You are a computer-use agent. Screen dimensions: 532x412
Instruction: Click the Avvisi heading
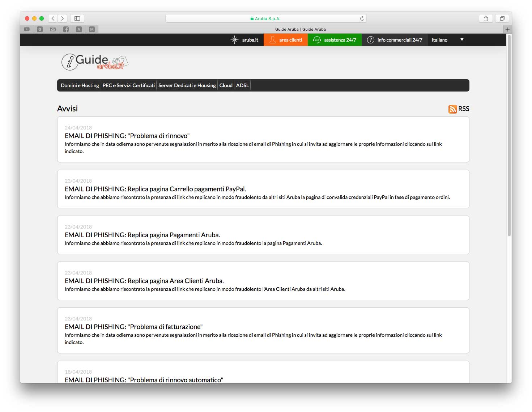67,109
